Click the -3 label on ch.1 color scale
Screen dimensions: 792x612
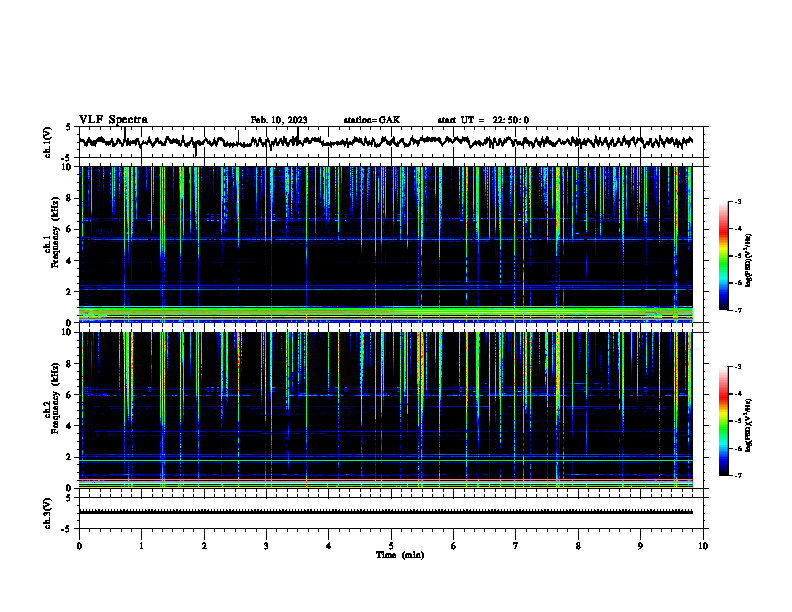pyautogui.click(x=737, y=201)
